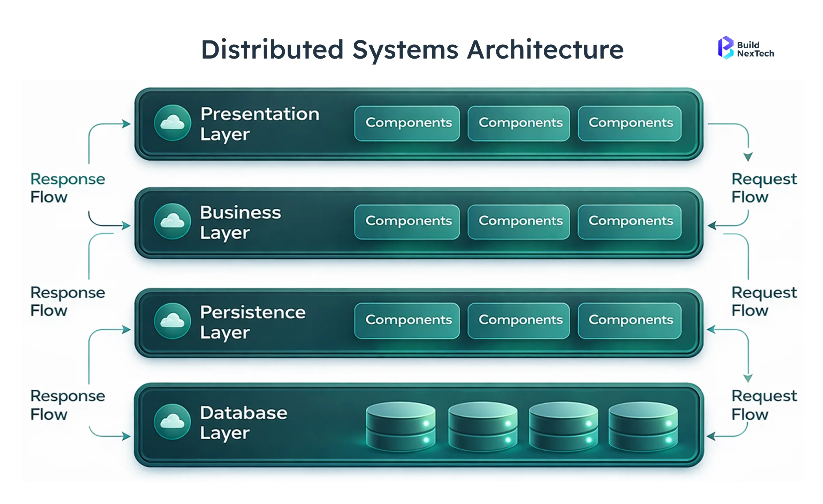Click the Build NexTech logo icon
Screen dimensions: 823x504
(726, 48)
